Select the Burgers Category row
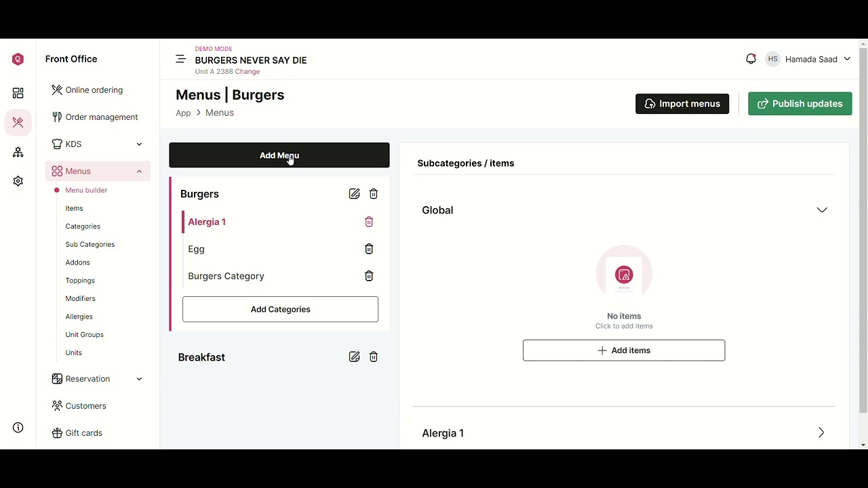The image size is (868, 488). click(280, 276)
